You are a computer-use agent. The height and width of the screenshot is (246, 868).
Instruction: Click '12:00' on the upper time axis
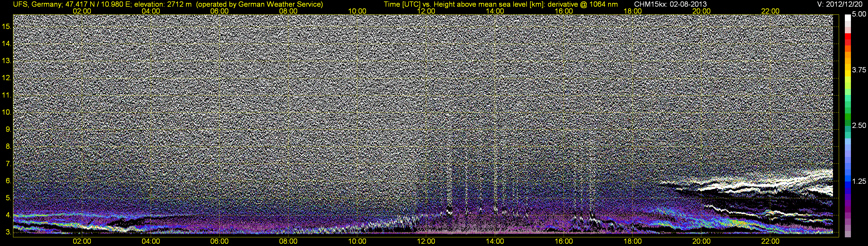click(426, 11)
